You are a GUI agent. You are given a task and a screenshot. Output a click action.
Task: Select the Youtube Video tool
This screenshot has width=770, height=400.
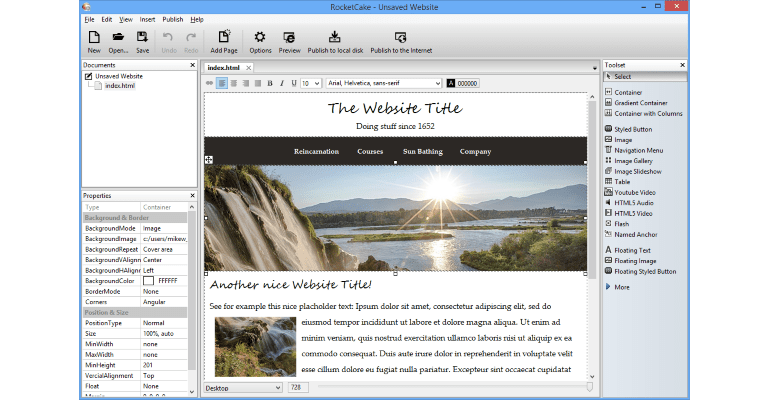pos(633,192)
